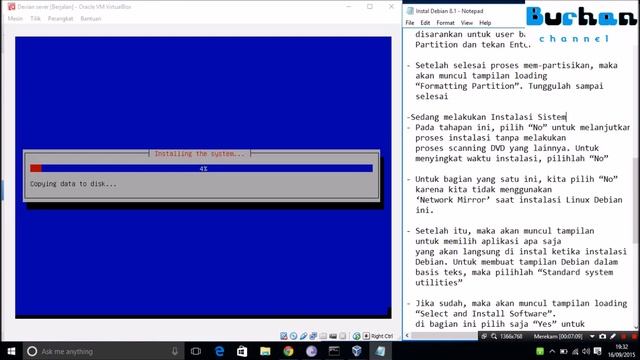640x360 pixels.
Task: Click the recorder's zoom magnifier icon
Action: [494, 337]
